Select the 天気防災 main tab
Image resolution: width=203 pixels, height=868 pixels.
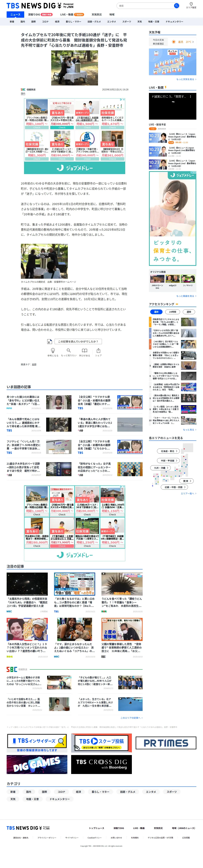click(96, 15)
